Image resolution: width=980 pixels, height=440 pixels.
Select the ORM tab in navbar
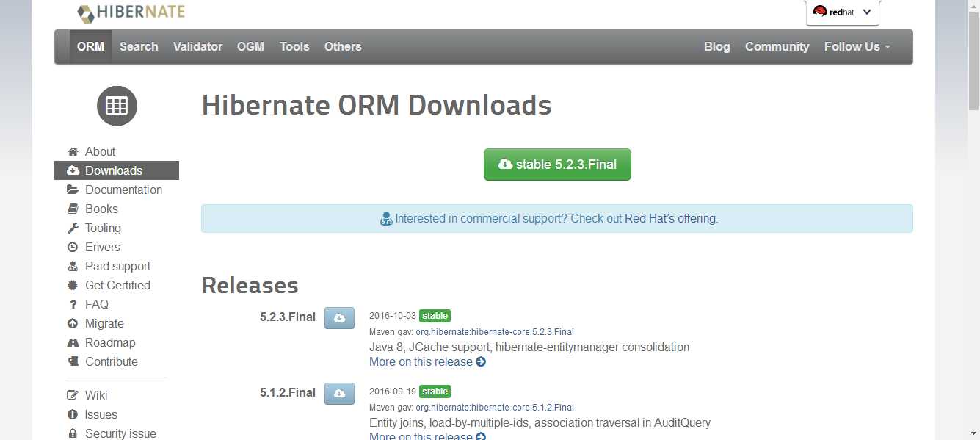pyautogui.click(x=90, y=46)
